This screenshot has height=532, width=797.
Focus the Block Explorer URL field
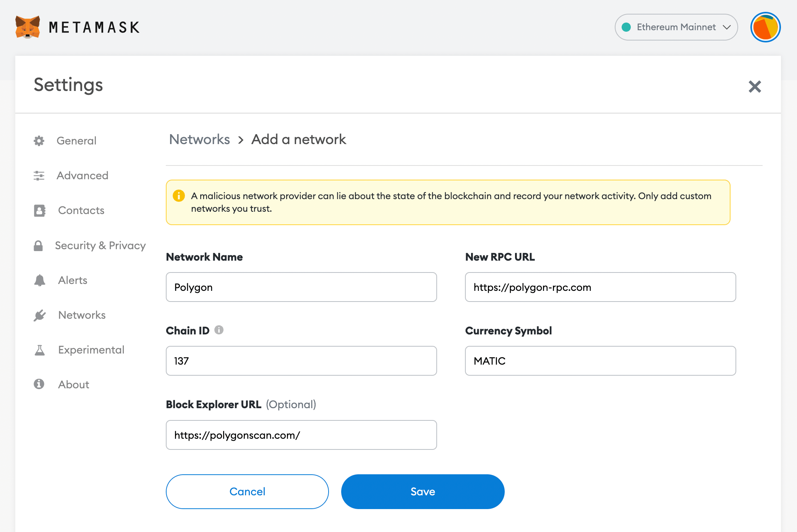(x=301, y=435)
